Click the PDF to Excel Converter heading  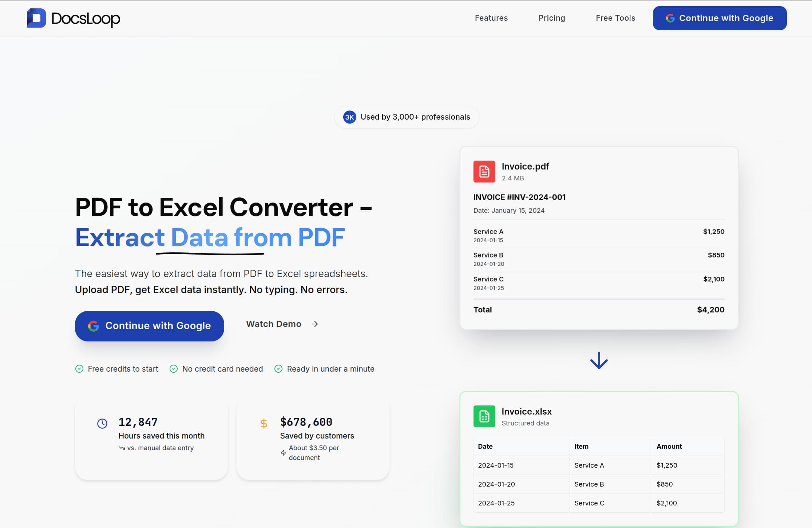[223, 207]
